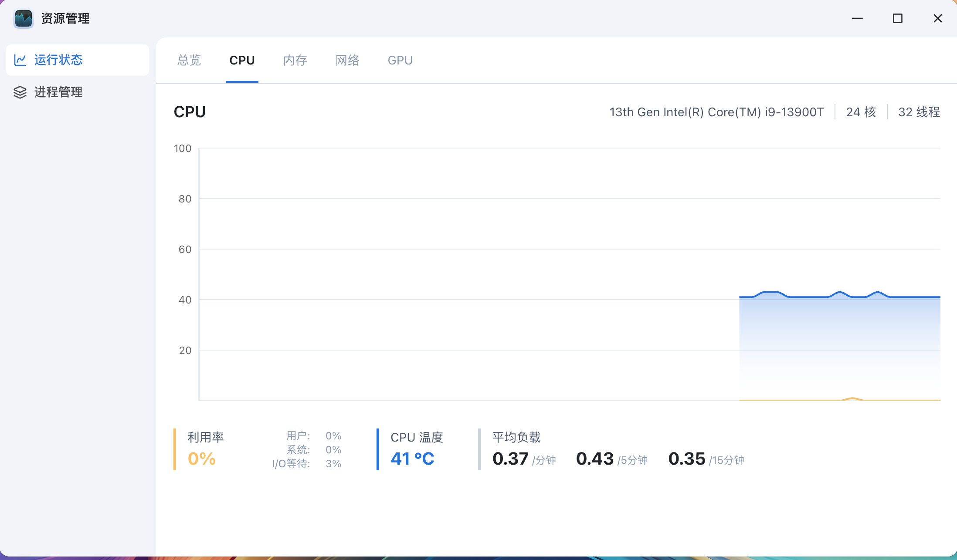Select 运行状态 in the sidebar
Image resolution: width=957 pixels, height=560 pixels.
(x=58, y=60)
